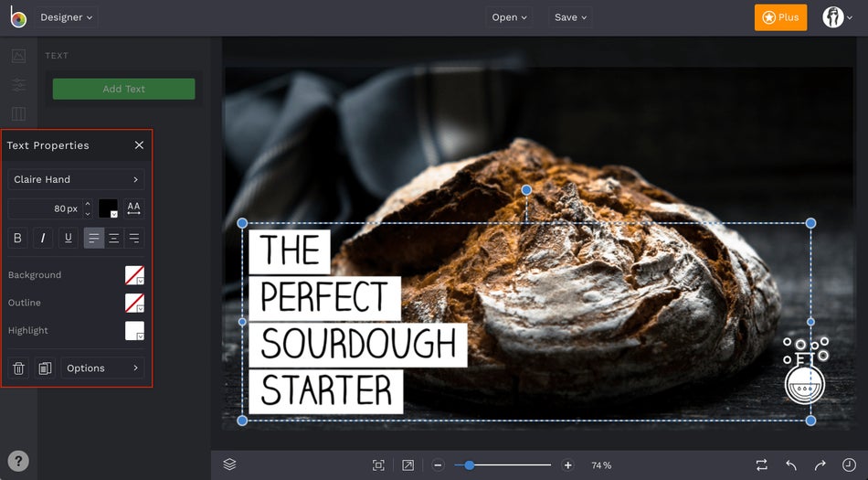Decrease font size with down stepper arrow
868x480 pixels.
[88, 214]
